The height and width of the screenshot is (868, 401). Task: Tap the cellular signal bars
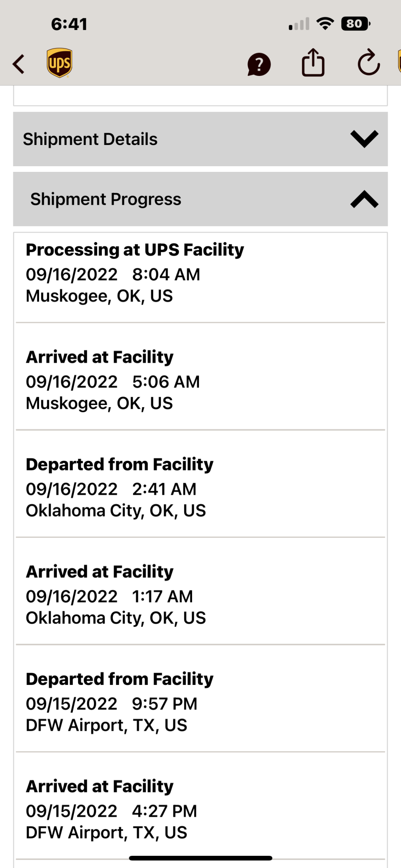click(299, 24)
